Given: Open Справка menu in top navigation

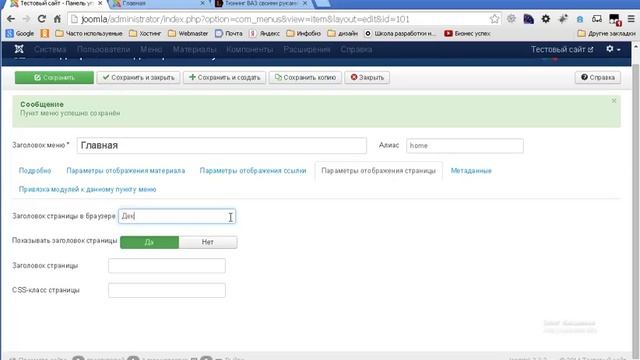Looking at the screenshot, I should pos(356,49).
